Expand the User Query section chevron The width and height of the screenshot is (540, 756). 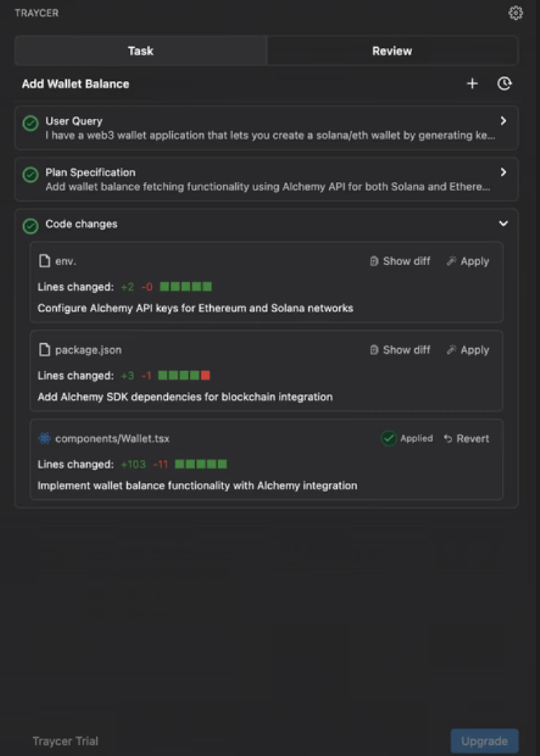click(x=503, y=121)
